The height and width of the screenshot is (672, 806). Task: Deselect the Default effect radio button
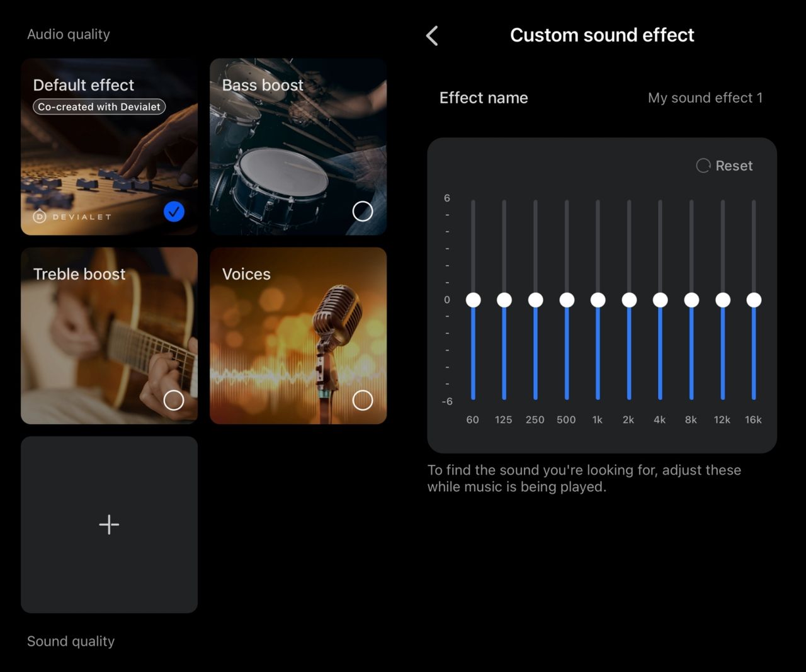pyautogui.click(x=174, y=212)
